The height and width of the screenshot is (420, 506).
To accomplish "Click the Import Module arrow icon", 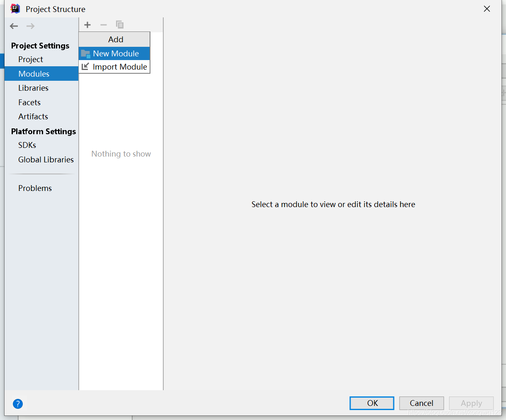I will [x=85, y=66].
